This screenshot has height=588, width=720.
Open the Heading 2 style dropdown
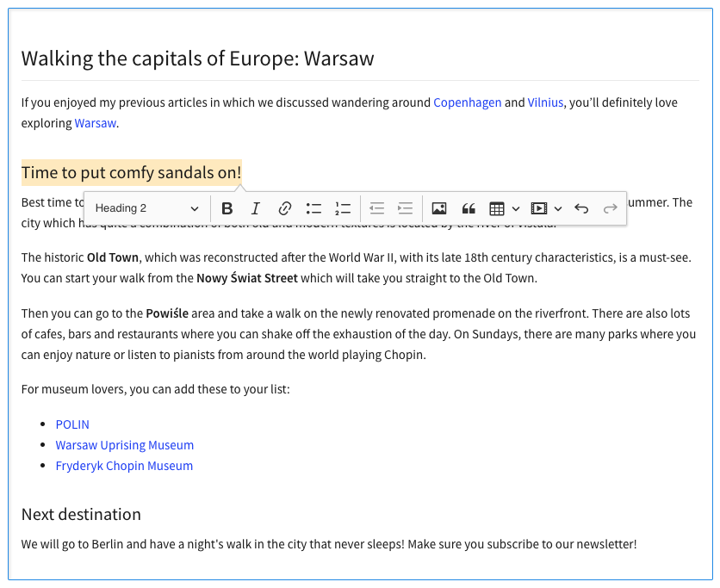pos(146,208)
